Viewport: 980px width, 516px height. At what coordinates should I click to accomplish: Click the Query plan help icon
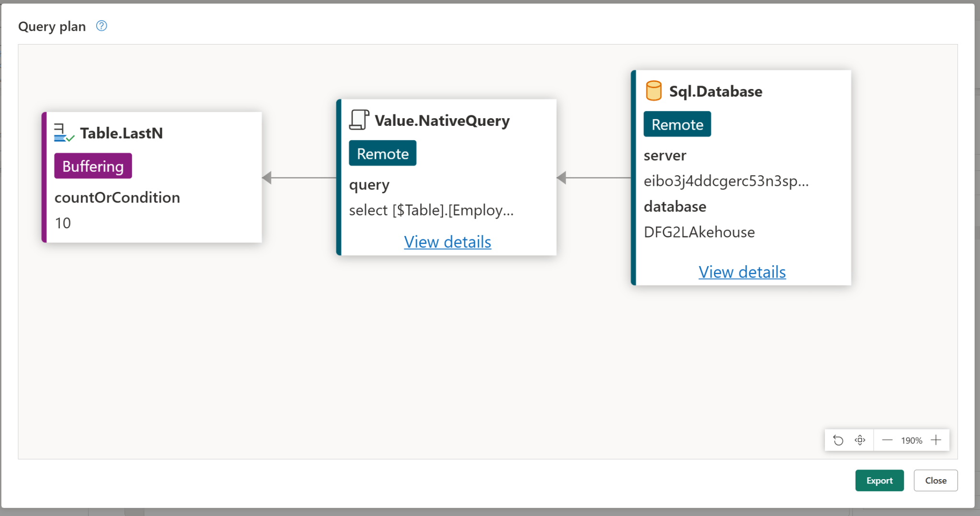[101, 26]
